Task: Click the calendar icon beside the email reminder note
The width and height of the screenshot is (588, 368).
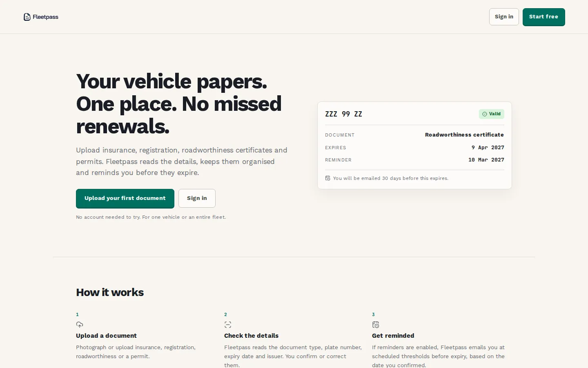Action: coord(327,178)
